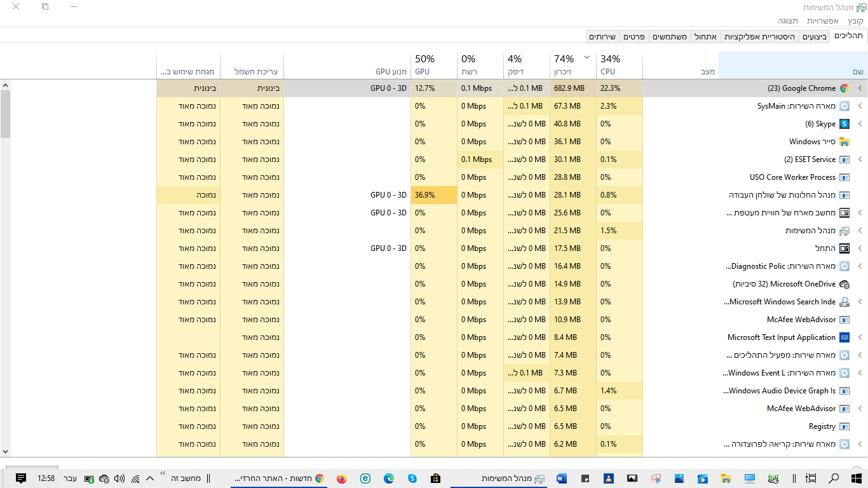The width and height of the screenshot is (868, 488).
Task: Expand the Windows Event Log service row
Action: [x=860, y=373]
